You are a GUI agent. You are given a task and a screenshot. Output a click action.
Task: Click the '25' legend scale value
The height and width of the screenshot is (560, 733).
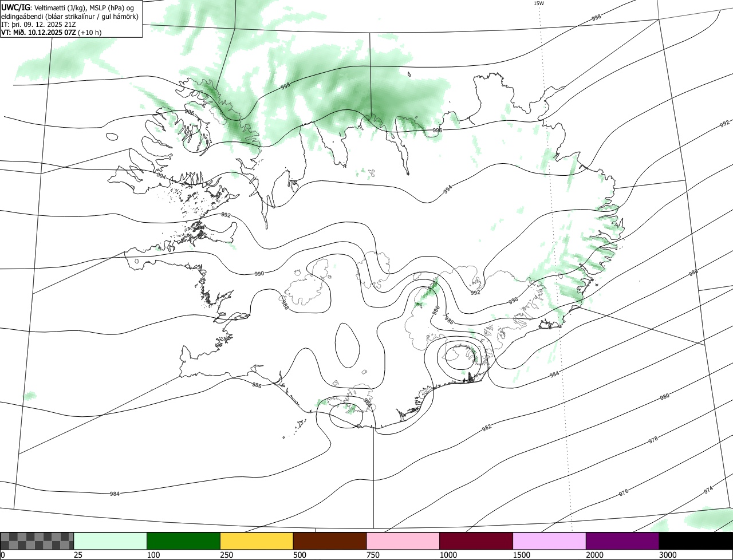point(78,555)
